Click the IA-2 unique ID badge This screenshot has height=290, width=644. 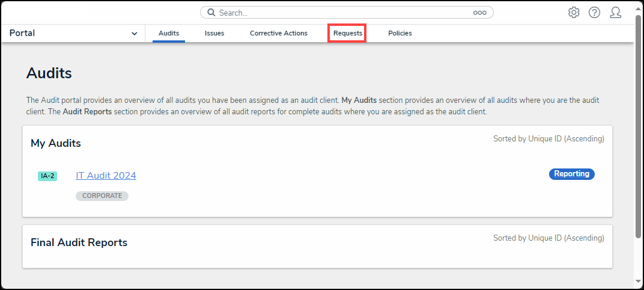(47, 176)
